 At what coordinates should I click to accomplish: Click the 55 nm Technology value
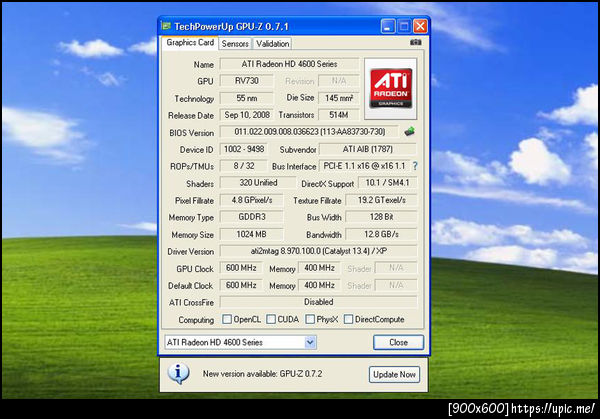[x=247, y=98]
